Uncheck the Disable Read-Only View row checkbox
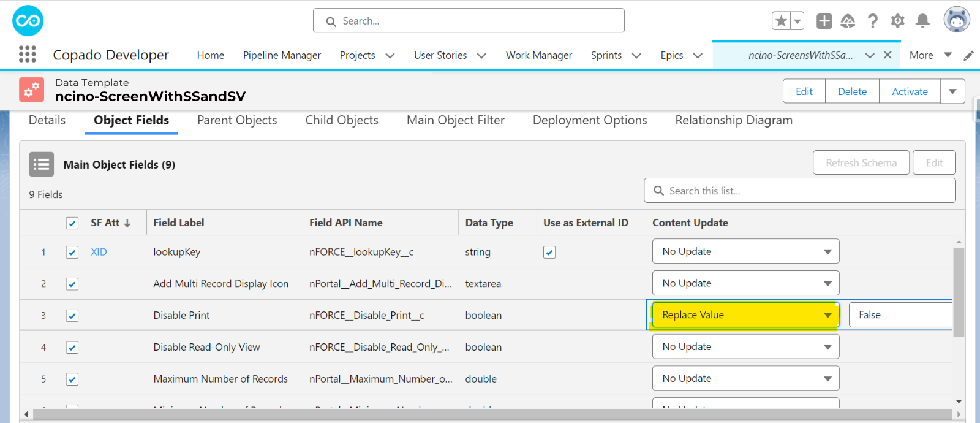 pyautogui.click(x=72, y=348)
